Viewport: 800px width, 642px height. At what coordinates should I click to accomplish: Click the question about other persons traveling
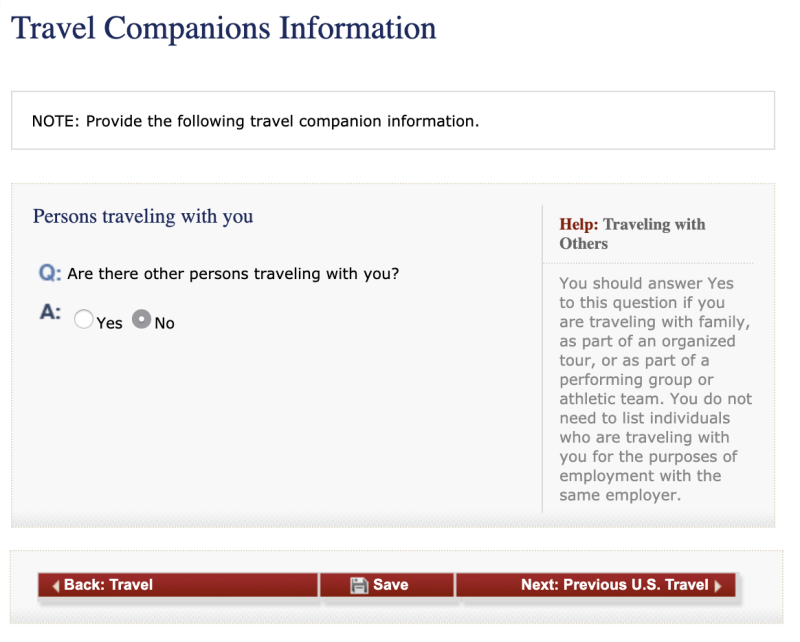233,273
